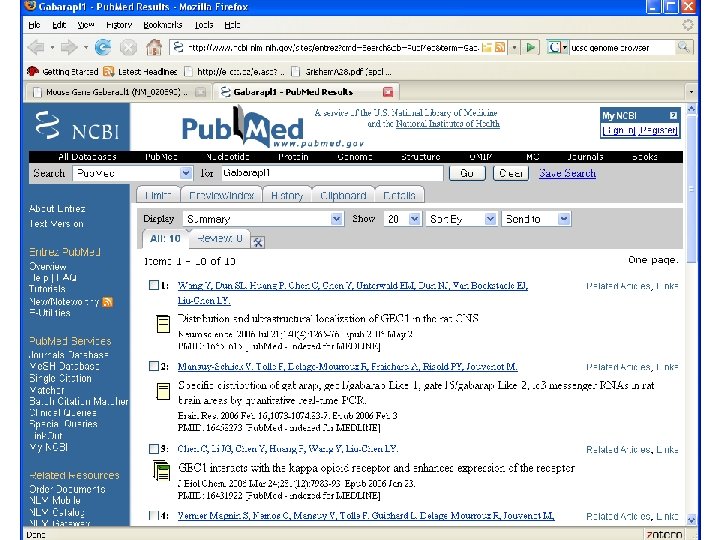Click the Go search button
This screenshot has width=720, height=540.
[467, 173]
